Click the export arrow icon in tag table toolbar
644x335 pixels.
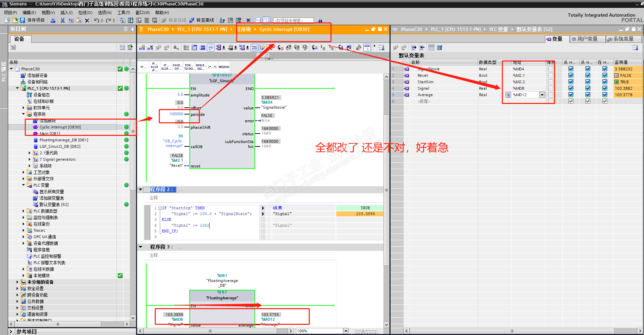[414, 48]
